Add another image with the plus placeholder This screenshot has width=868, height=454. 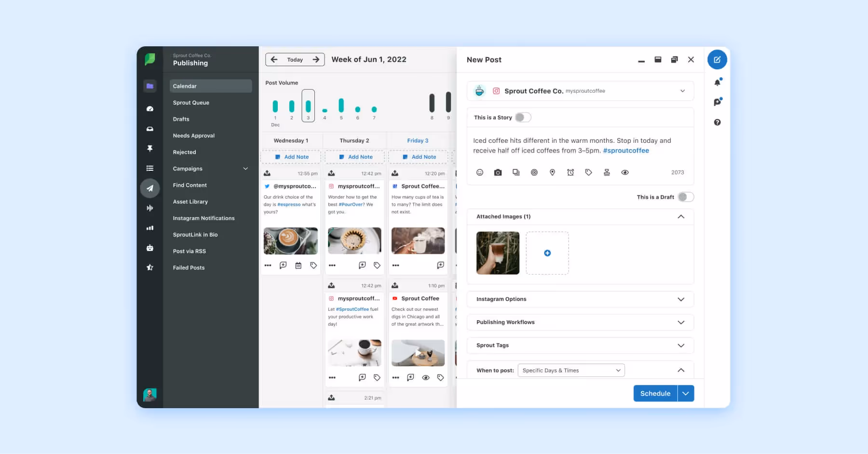(547, 253)
